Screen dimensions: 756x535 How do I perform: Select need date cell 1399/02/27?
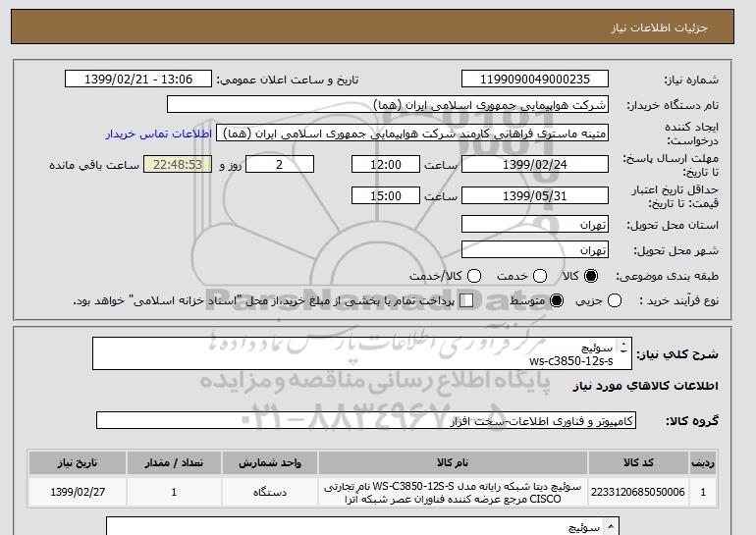(x=78, y=492)
